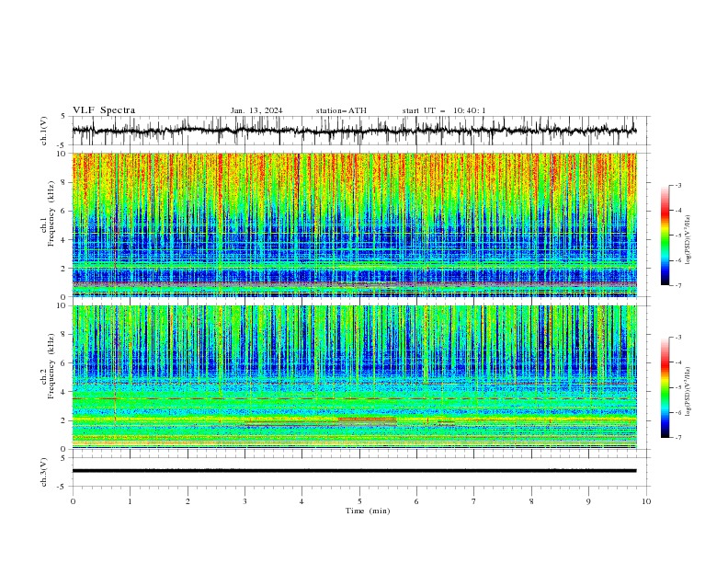Click time axis tick label "10"
Viewport: 728px width, 563px height.
646,501
